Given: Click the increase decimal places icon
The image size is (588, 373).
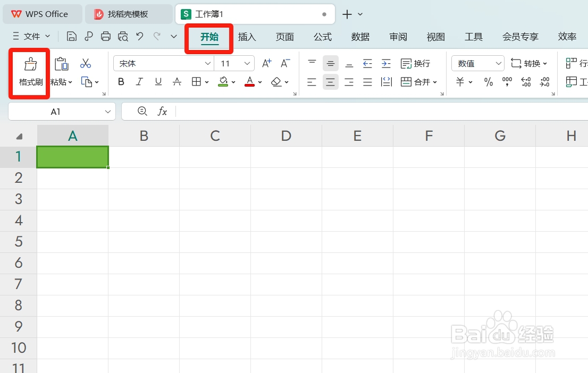Looking at the screenshot, I should point(526,82).
